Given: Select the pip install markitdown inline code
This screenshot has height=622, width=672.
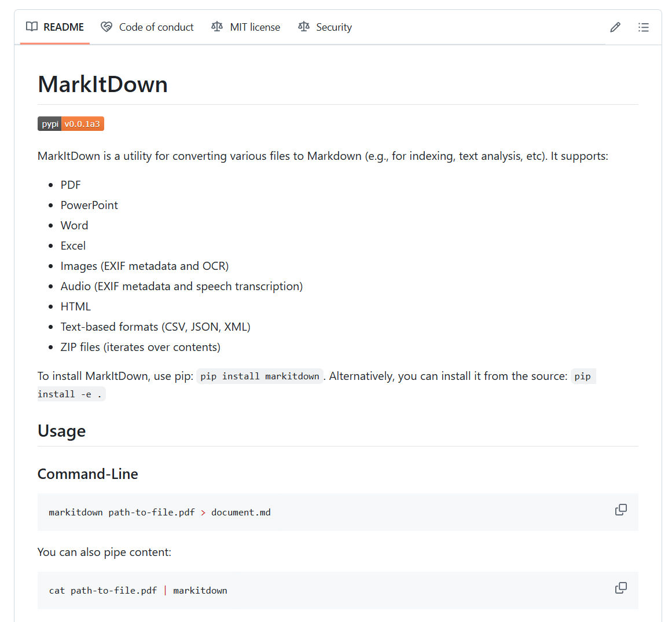Looking at the screenshot, I should click(259, 376).
